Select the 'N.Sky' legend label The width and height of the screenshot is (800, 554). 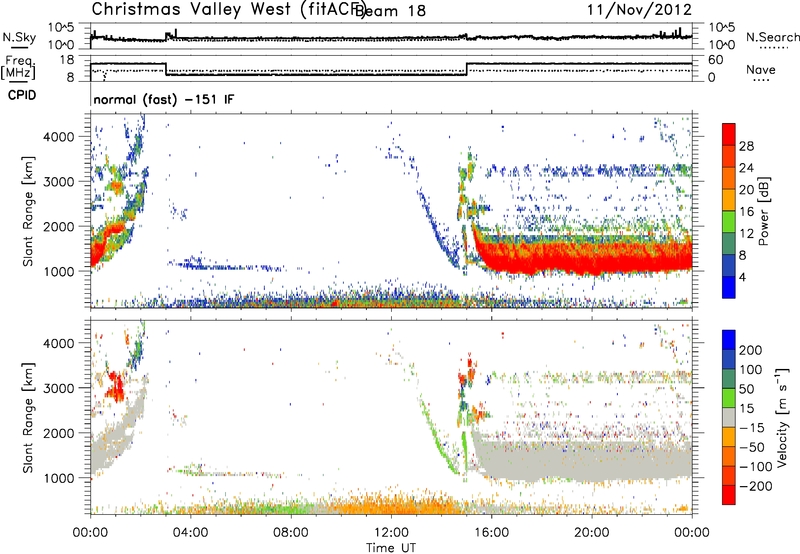tap(19, 37)
